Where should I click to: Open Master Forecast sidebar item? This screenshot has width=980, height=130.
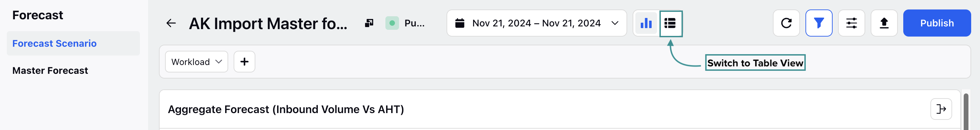[50, 70]
